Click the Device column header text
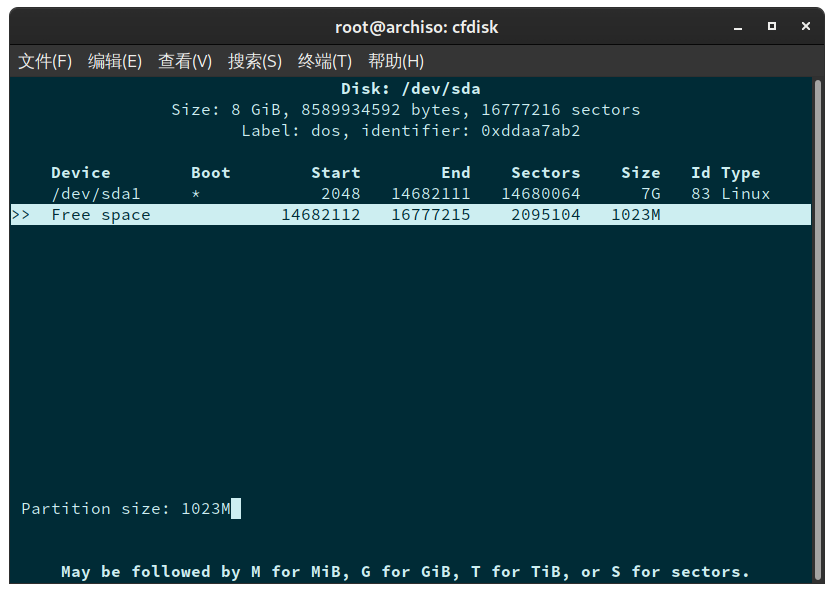 pos(81,172)
